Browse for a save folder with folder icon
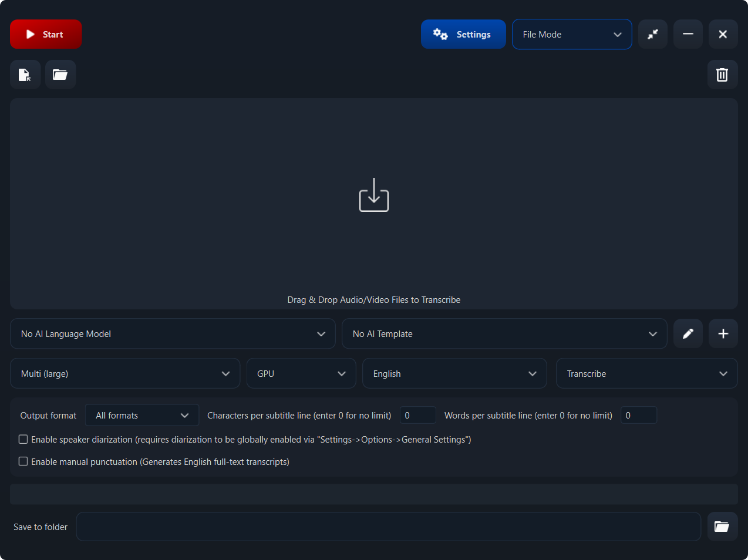 722,527
